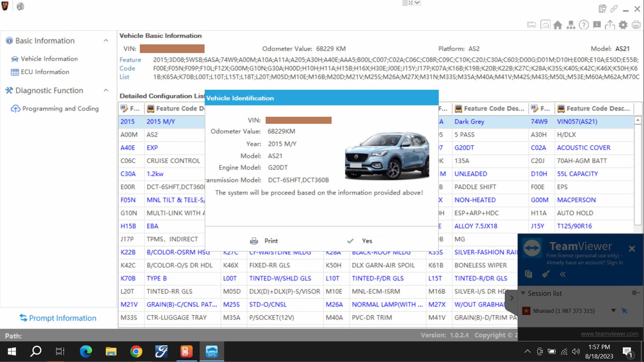Open the home page icon in toolbar
The width and height of the screenshot is (644, 362).
click(x=558, y=25)
